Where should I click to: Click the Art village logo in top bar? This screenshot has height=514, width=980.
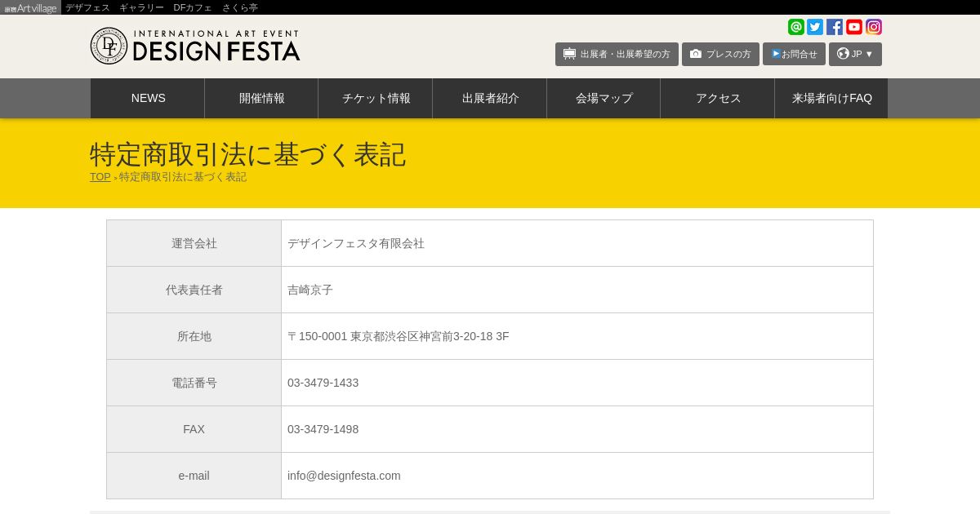click(31, 8)
